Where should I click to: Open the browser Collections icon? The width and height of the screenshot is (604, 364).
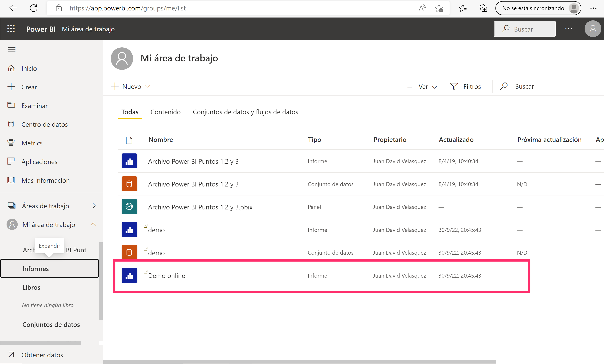click(x=483, y=8)
